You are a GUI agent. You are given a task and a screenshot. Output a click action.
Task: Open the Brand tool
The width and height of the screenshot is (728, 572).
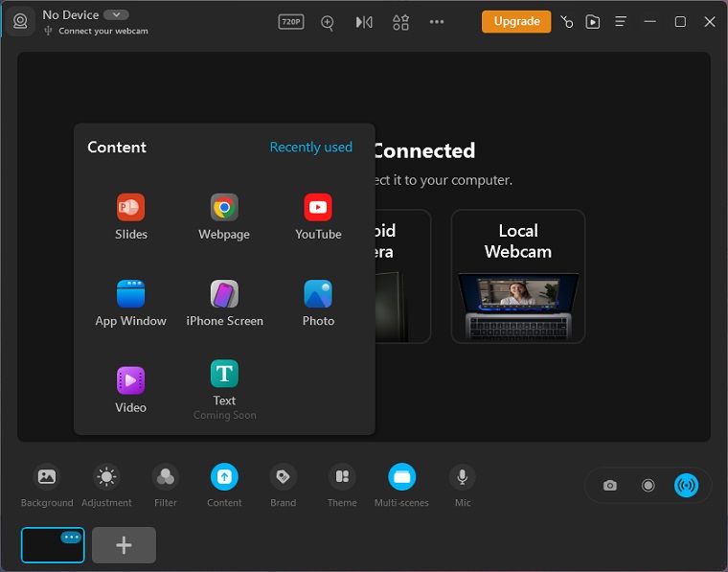click(284, 485)
